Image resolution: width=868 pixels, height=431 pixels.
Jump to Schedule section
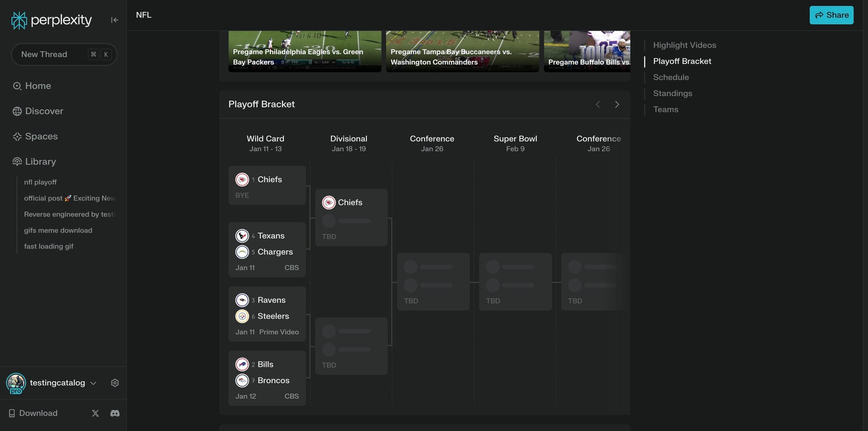pos(671,77)
